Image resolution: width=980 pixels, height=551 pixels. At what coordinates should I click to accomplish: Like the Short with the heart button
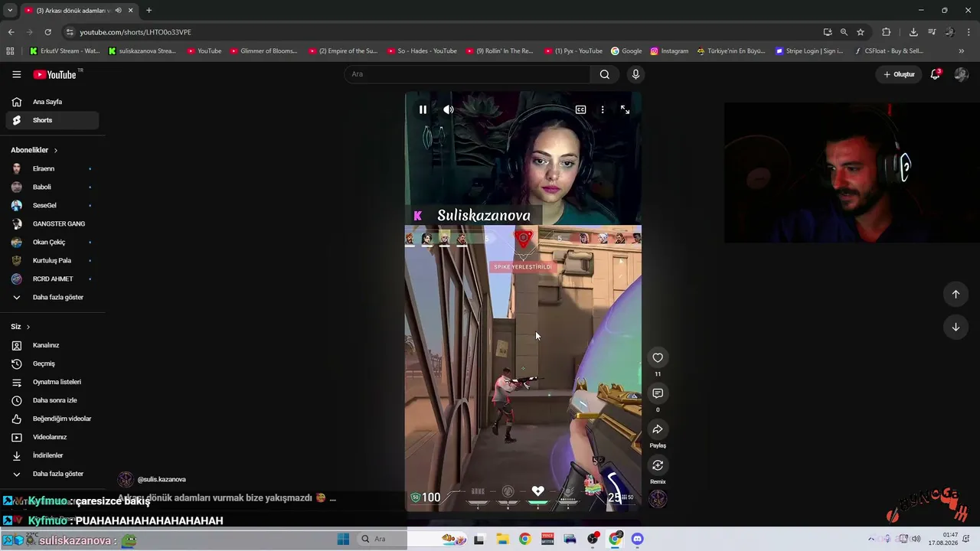coord(658,357)
